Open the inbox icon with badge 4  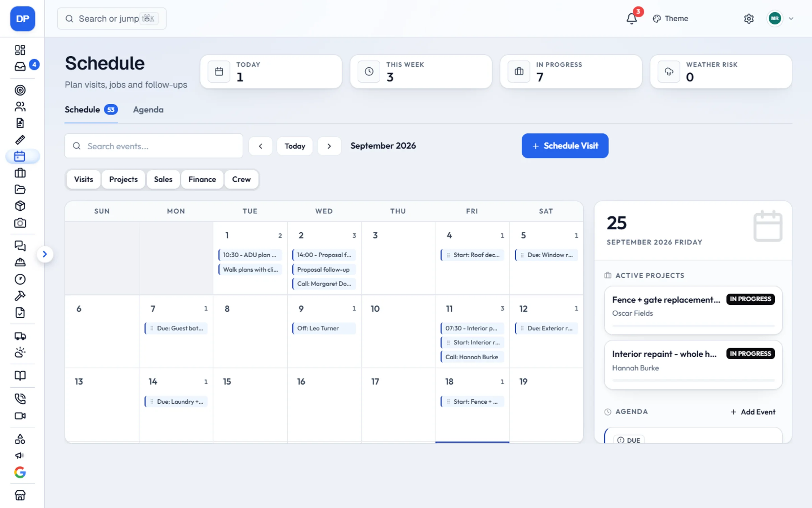point(20,66)
